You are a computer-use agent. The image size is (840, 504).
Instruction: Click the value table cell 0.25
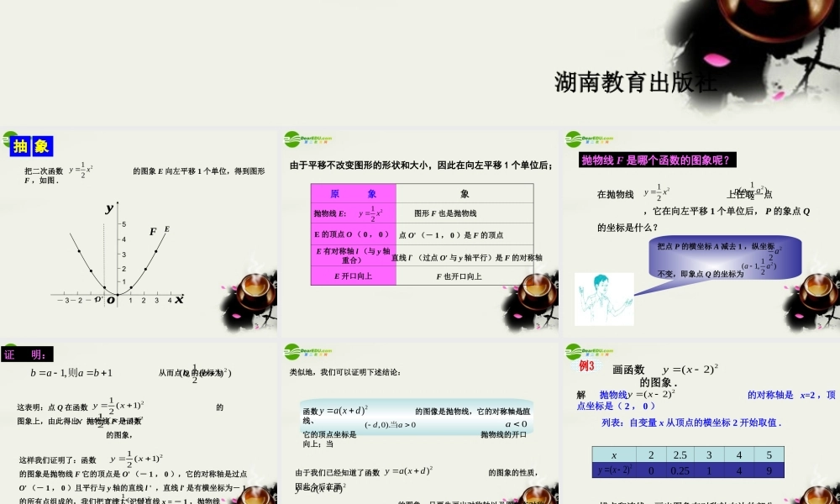tap(680, 470)
